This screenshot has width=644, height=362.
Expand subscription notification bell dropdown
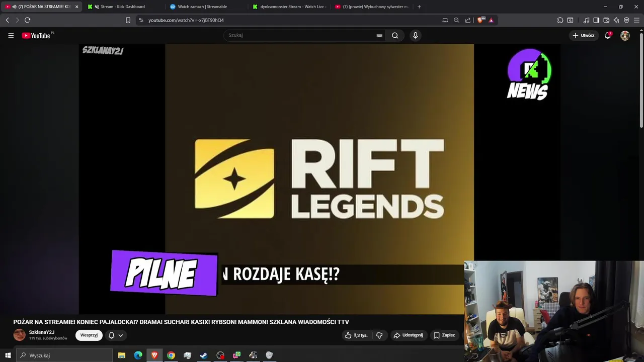pyautogui.click(x=116, y=335)
